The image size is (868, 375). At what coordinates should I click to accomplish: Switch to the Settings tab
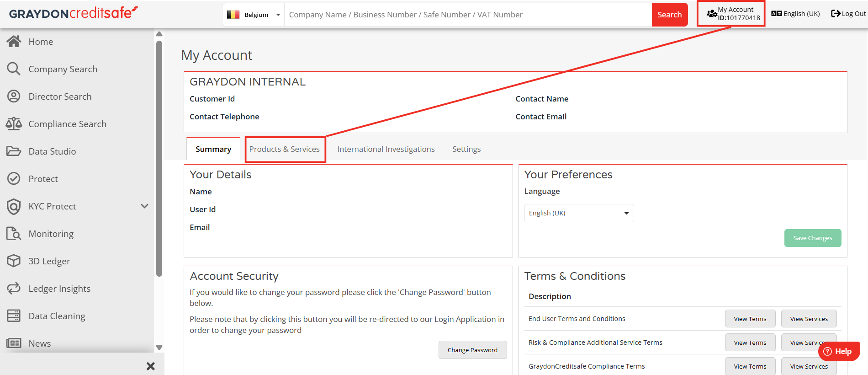[x=466, y=149]
